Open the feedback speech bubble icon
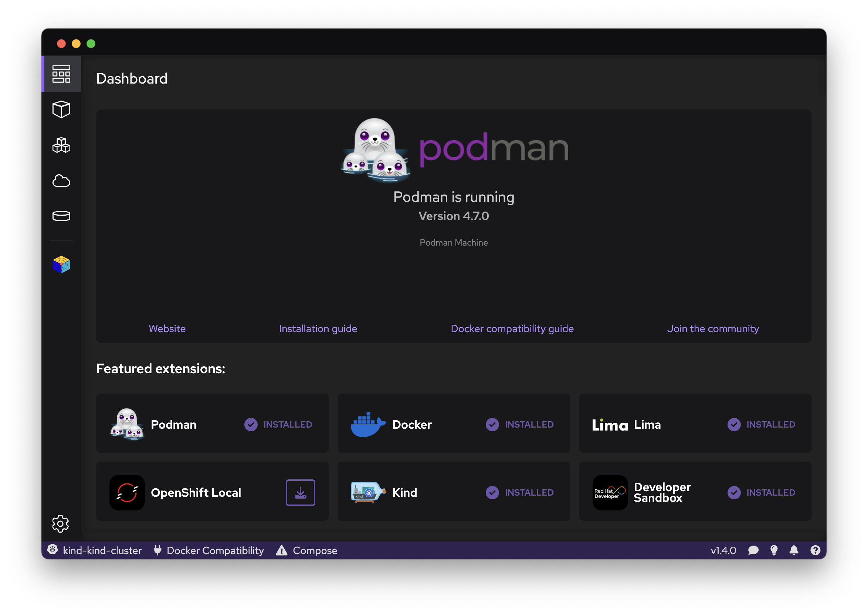This screenshot has width=868, height=614. pyautogui.click(x=753, y=550)
